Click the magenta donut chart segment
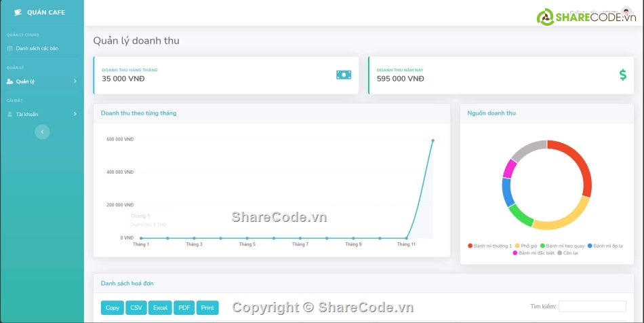The width and height of the screenshot is (644, 323). pos(510,168)
